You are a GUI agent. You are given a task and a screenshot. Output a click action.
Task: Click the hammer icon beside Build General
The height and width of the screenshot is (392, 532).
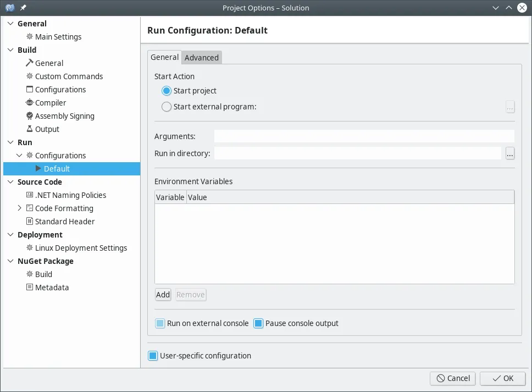(30, 63)
